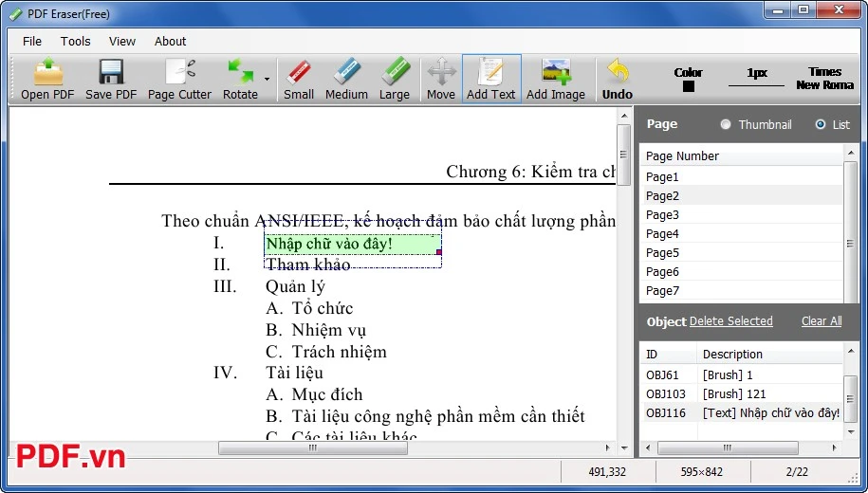Undo the last action
The image size is (868, 493).
point(618,79)
